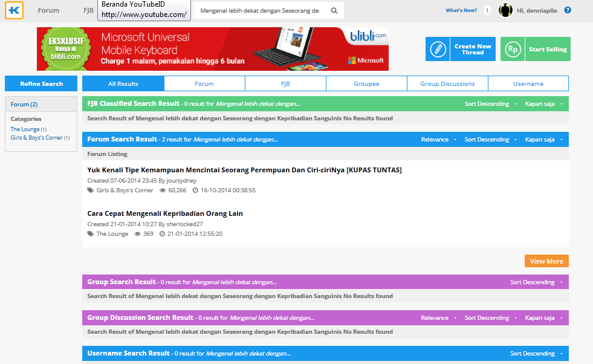Open Kapan saja dropdown in FJB results
593x364 pixels.
pyautogui.click(x=543, y=104)
